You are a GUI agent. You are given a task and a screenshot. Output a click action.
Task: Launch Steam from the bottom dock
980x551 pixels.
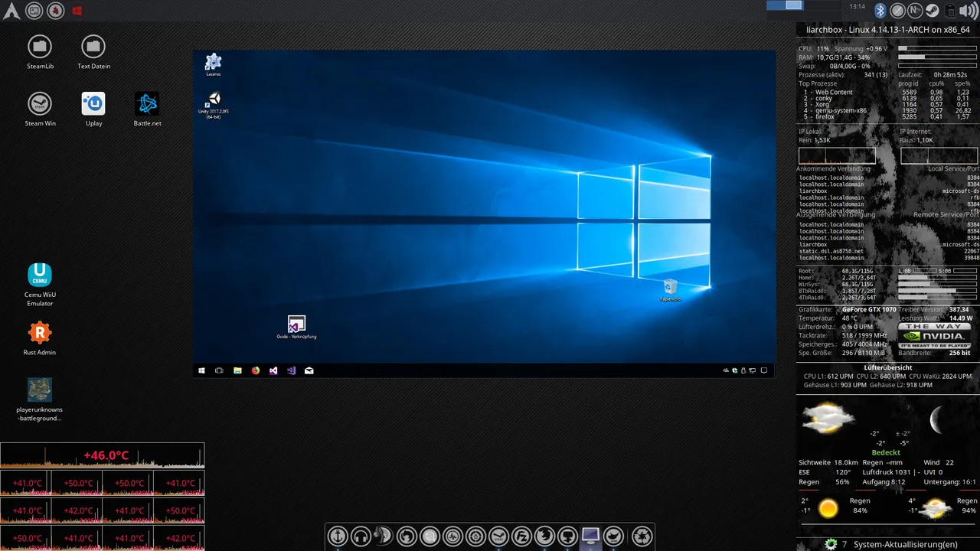point(498,536)
